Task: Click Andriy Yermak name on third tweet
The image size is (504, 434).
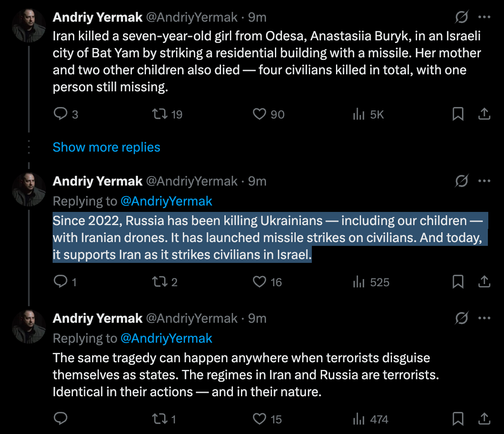Action: (98, 318)
